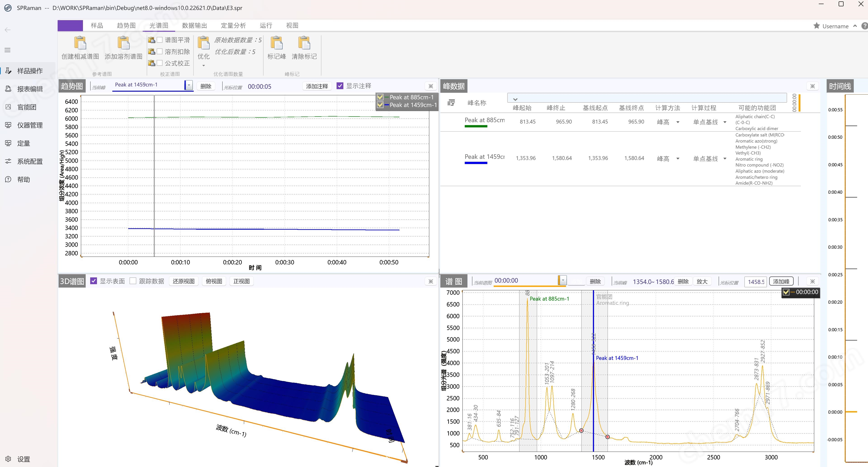Click the blue swatch under Peak at 1459cm

pos(476,163)
